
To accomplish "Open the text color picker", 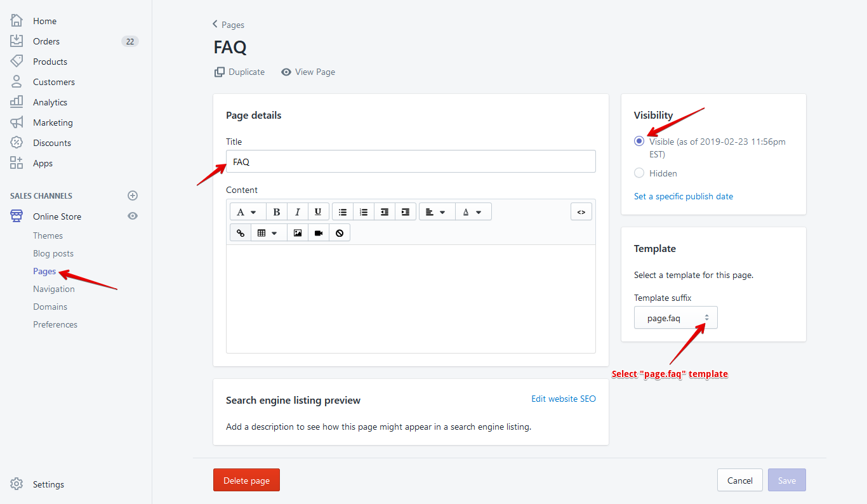I will pos(472,212).
